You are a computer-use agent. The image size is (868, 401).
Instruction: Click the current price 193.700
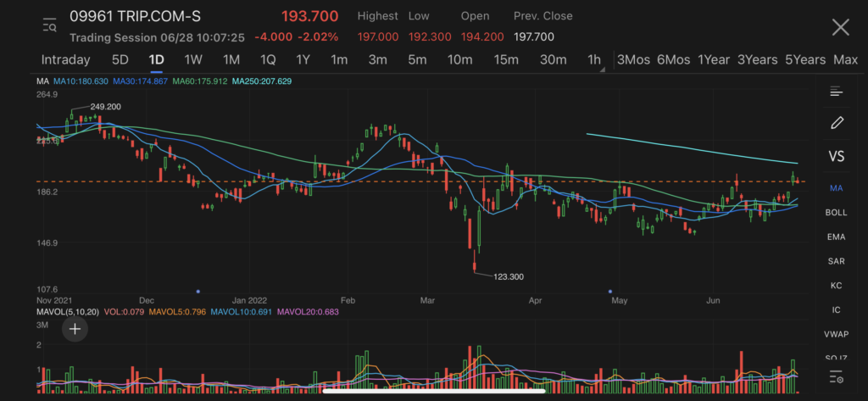tap(309, 16)
